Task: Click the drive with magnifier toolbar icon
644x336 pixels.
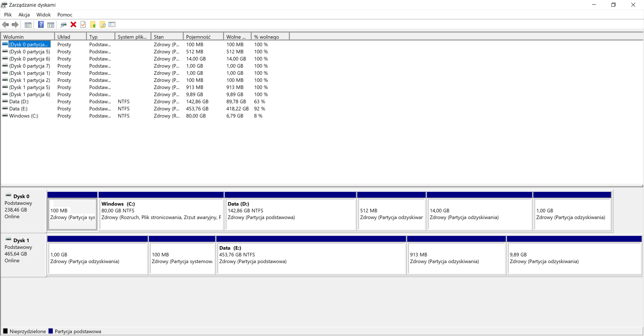Action: 63,25
